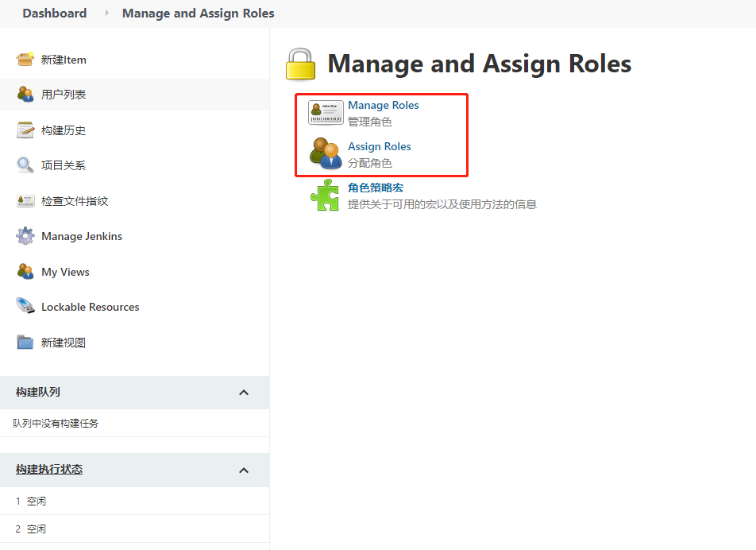Viewport: 756px width, 550px height.
Task: Click the Assign Roles users icon
Action: click(326, 153)
